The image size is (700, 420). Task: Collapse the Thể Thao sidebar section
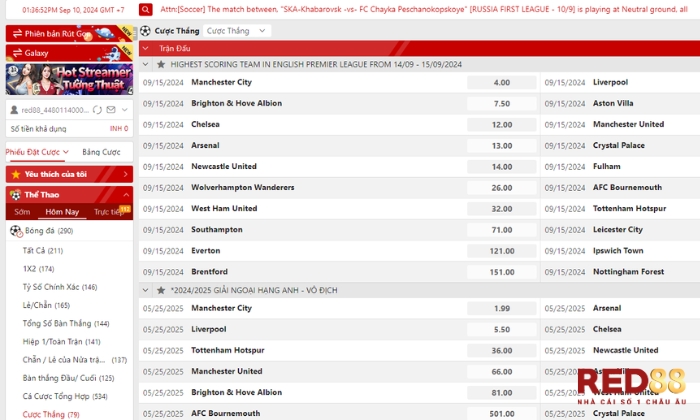pyautogui.click(x=126, y=195)
